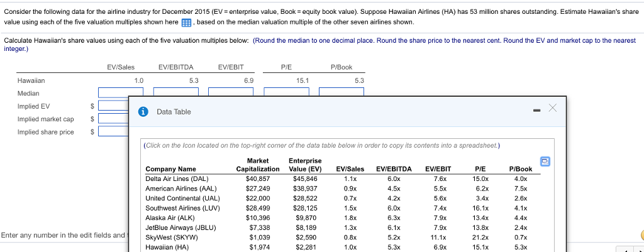
Task: Click Hawaiian P/E value 15.1 in answer table
Action: 303,81
